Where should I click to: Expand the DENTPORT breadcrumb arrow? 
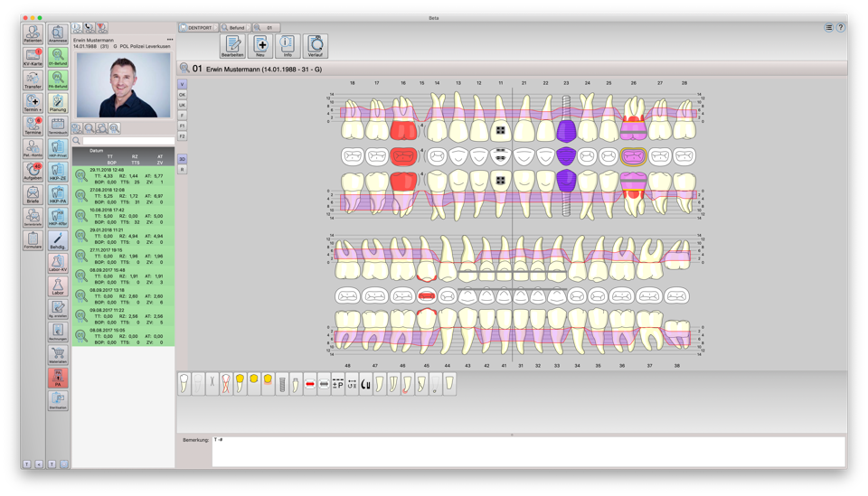pos(215,28)
